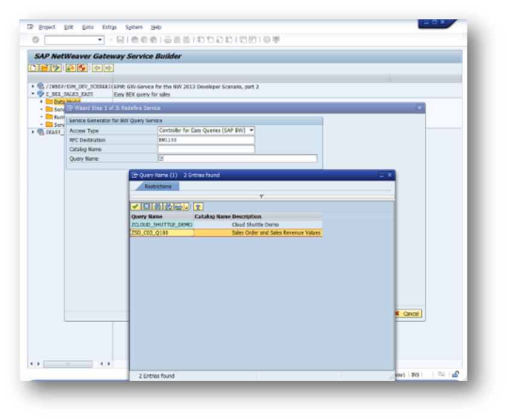Click the Find binoculars icon in Query Name popup

tap(157, 206)
